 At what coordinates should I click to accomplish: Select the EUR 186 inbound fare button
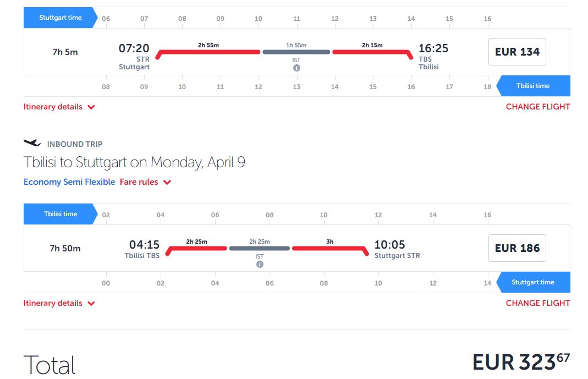click(517, 248)
